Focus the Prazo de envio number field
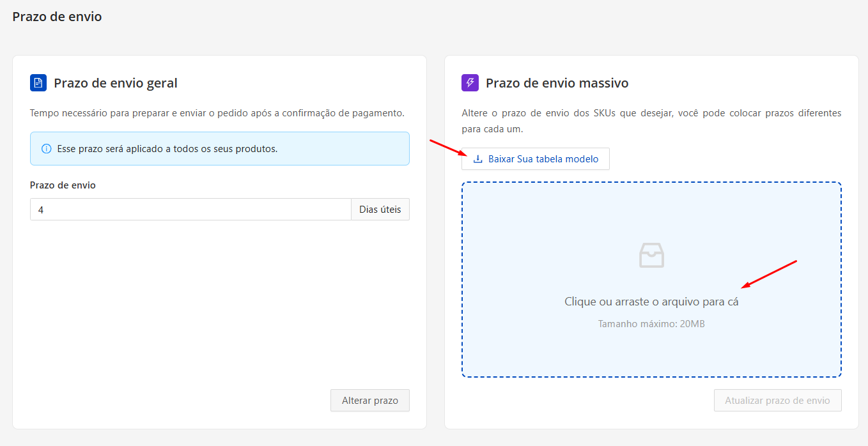 pyautogui.click(x=190, y=210)
